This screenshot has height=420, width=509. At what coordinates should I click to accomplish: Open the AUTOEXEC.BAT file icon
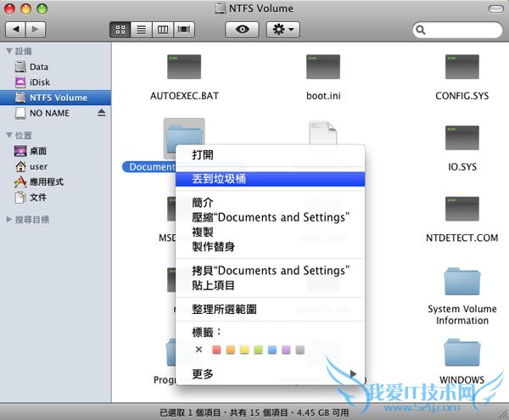coord(184,65)
